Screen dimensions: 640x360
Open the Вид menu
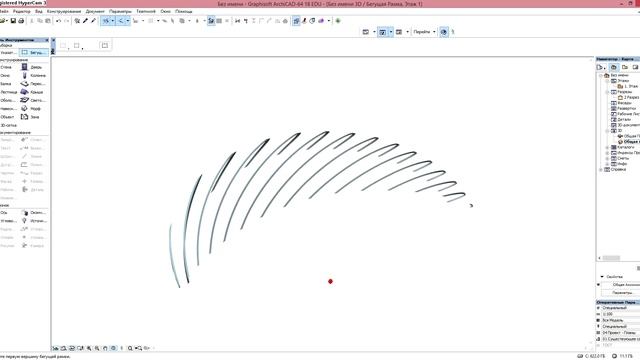pyautogui.click(x=39, y=11)
